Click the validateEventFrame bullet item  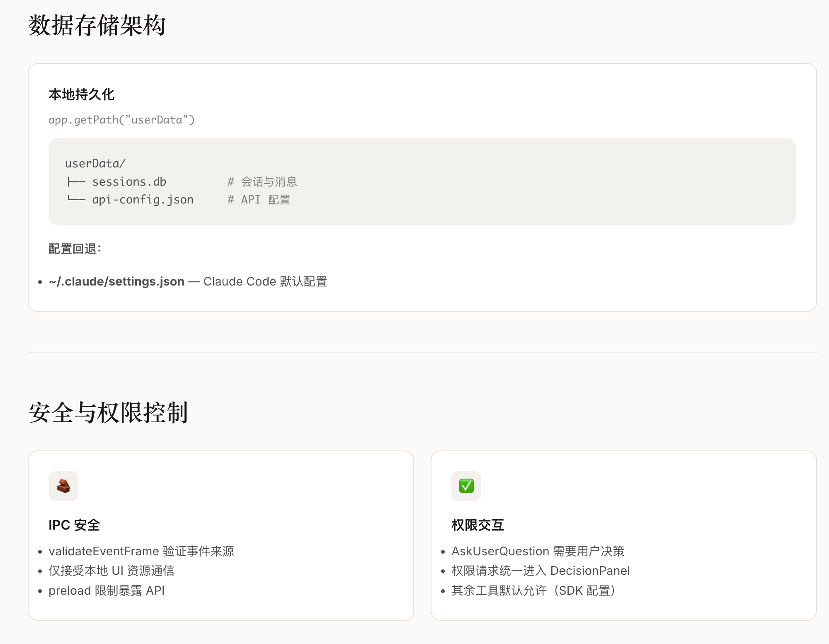[141, 551]
